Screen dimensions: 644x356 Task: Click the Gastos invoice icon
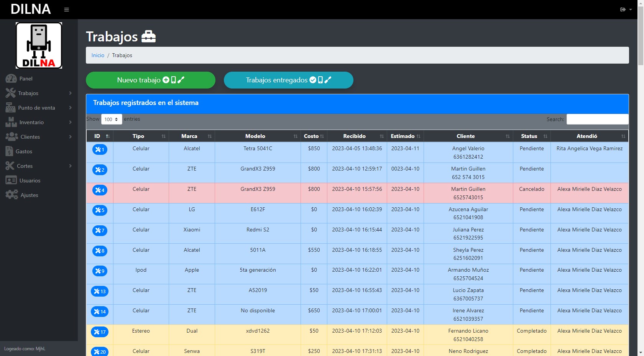[x=9, y=151]
